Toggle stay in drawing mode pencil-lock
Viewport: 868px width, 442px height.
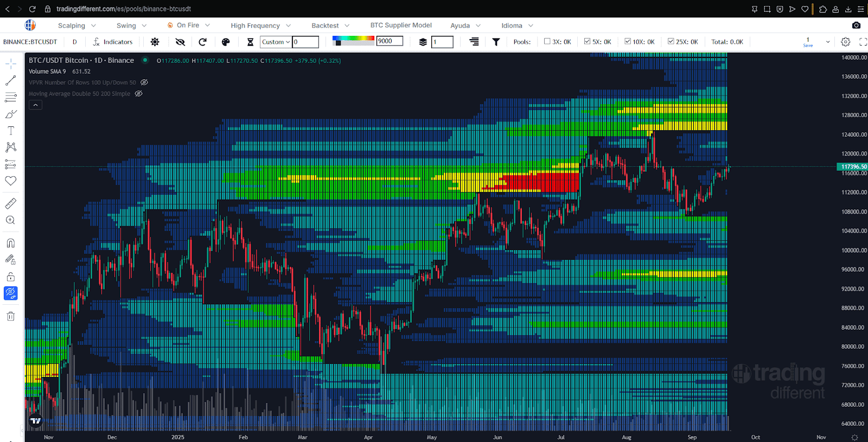10,260
